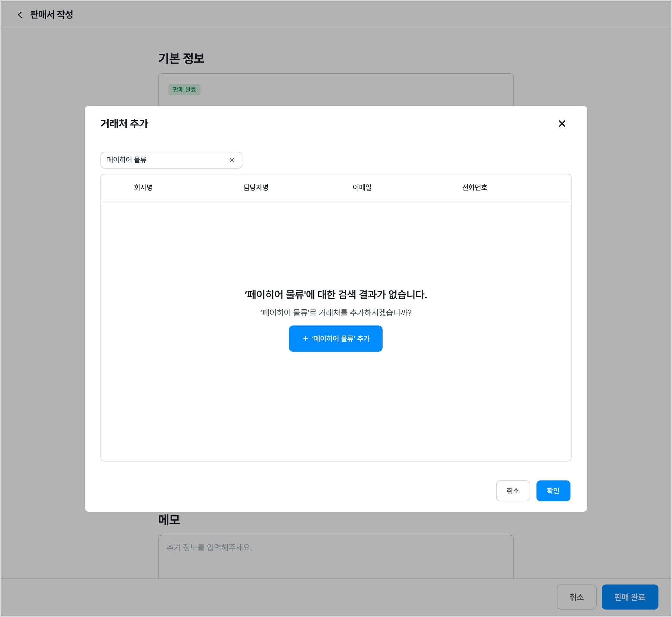Screen dimensions: 672x617
Task: Click the 검색 결과가 없습니다 message
Action: pos(336,295)
